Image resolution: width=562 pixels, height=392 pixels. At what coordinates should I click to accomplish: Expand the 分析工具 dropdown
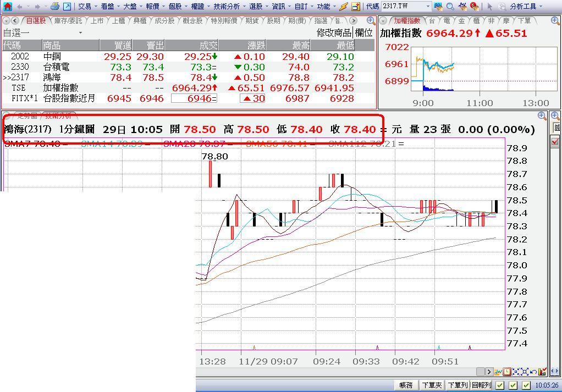point(541,7)
